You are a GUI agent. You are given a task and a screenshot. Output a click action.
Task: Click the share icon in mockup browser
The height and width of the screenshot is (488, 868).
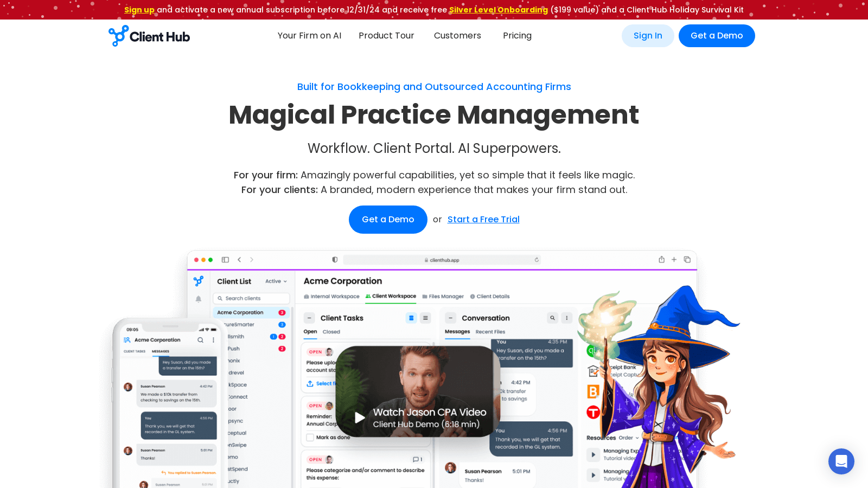tap(661, 260)
